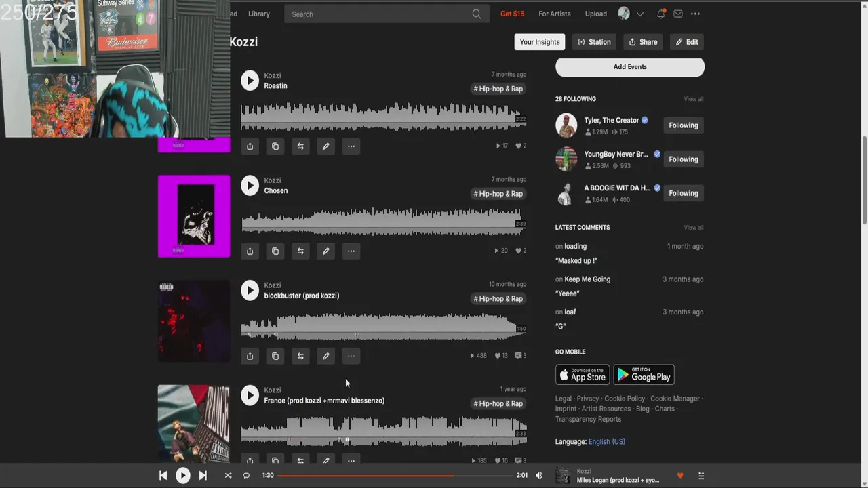Open Your Insights
The image size is (868, 488).
540,42
